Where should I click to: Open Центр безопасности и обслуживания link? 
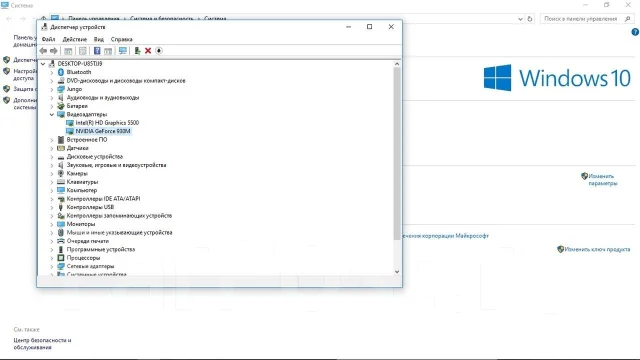point(42,344)
